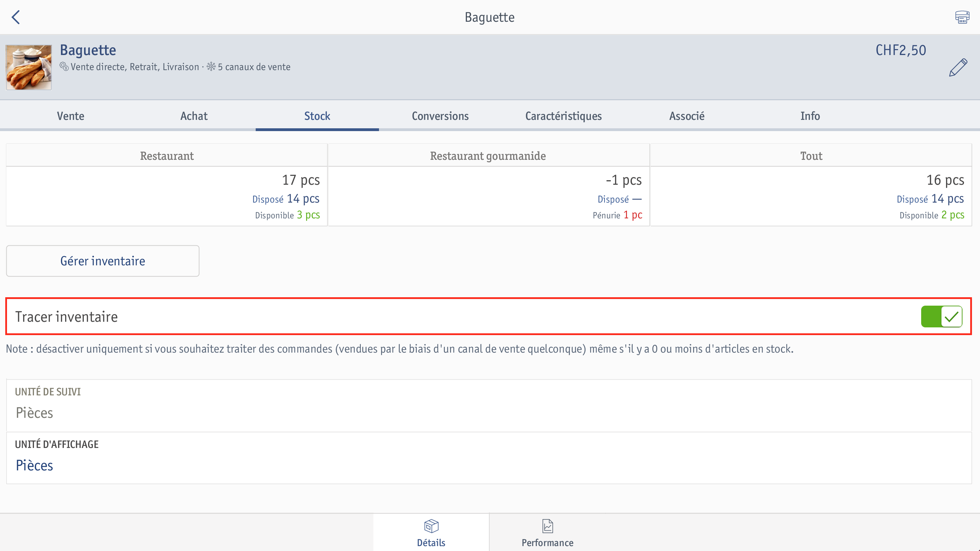
Task: Switch to the Achat tab
Action: [194, 116]
